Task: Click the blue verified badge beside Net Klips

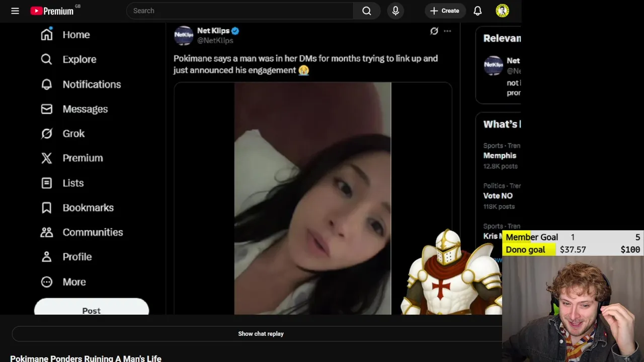Action: (235, 31)
